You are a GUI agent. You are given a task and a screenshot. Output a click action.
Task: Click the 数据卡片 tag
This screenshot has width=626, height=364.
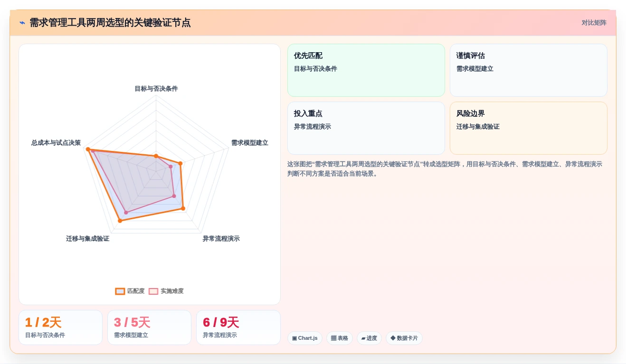click(x=404, y=338)
